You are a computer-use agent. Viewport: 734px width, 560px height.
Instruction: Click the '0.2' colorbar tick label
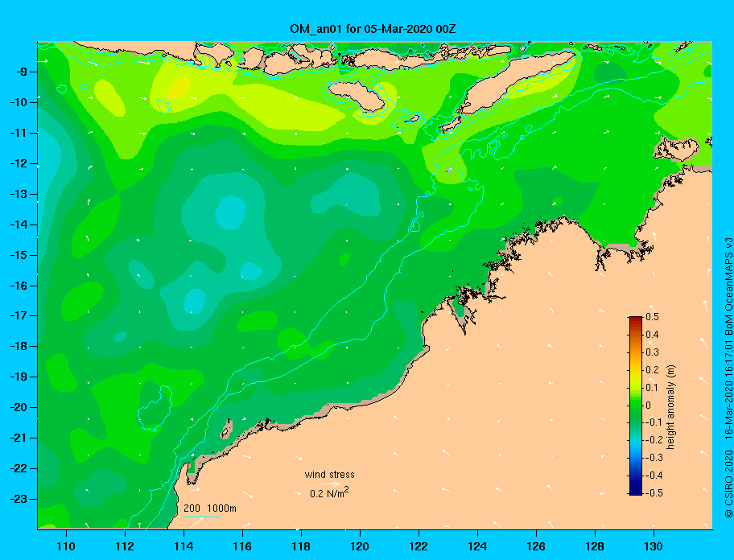[652, 369]
